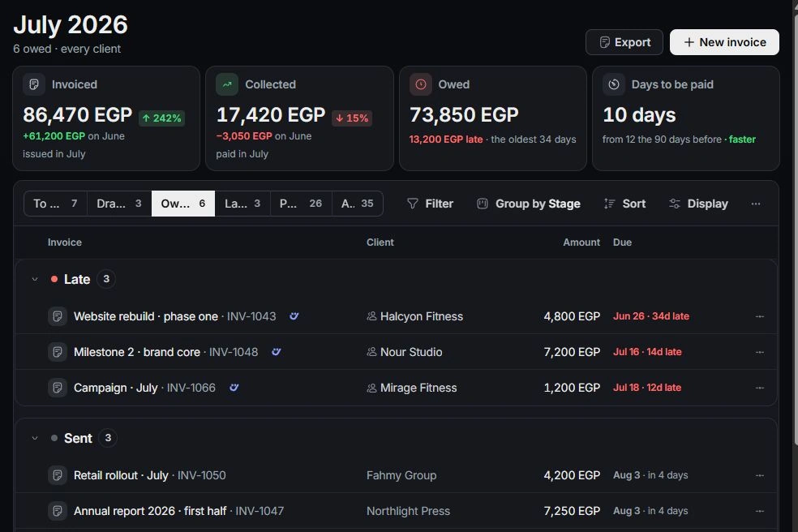
Task: Switch to the 'La...' tab with 3
Action: pyautogui.click(x=242, y=204)
